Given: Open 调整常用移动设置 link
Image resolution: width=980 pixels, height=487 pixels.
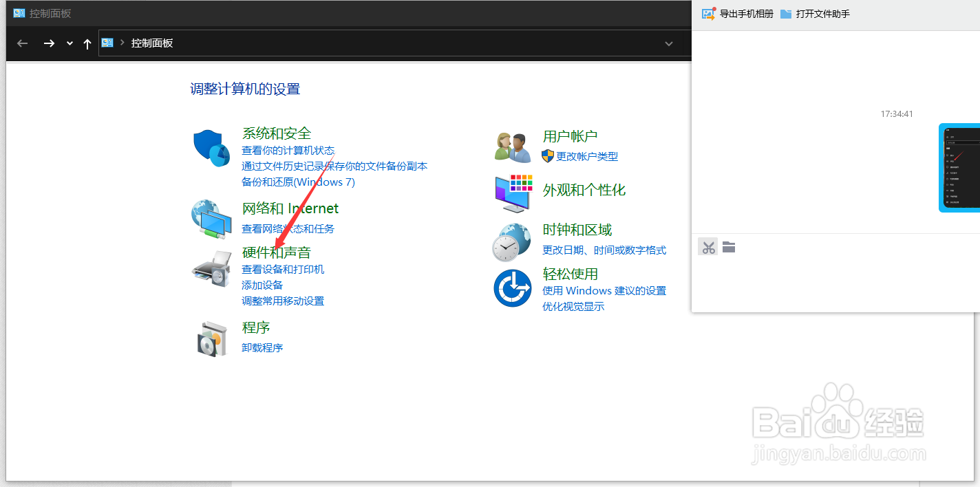Looking at the screenshot, I should click(x=283, y=301).
